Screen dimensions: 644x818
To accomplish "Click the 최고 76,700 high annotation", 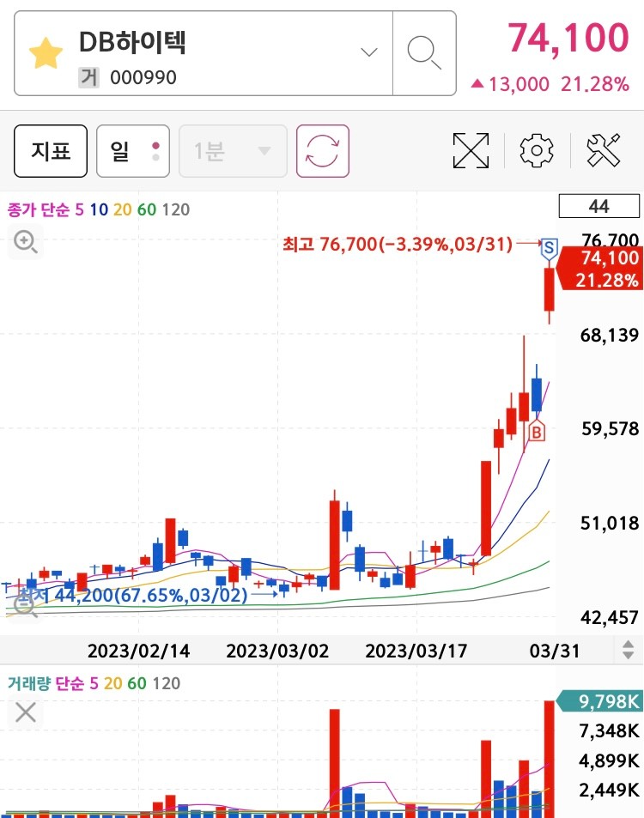I will coord(398,244).
